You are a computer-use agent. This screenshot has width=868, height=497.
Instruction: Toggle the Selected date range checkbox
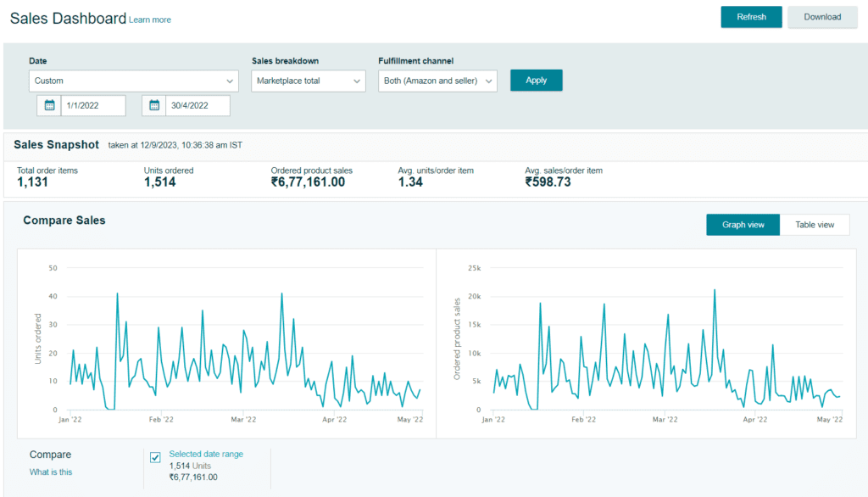pyautogui.click(x=156, y=457)
